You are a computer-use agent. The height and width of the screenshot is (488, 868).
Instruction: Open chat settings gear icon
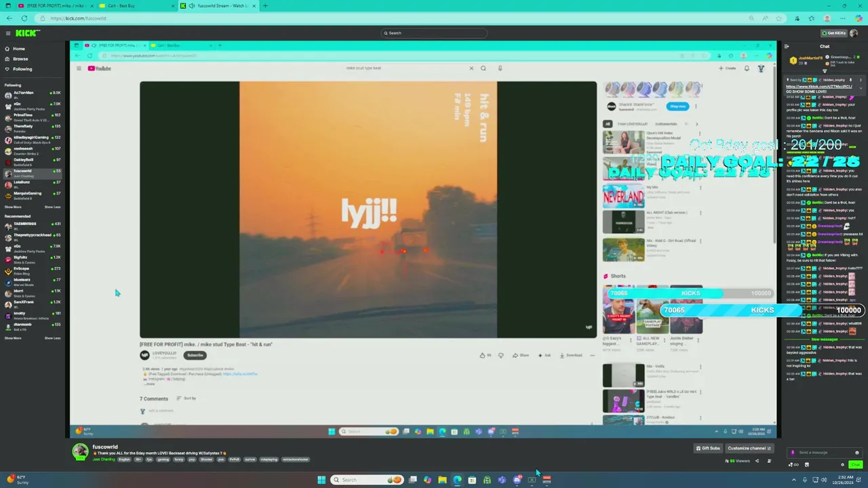pos(842,465)
